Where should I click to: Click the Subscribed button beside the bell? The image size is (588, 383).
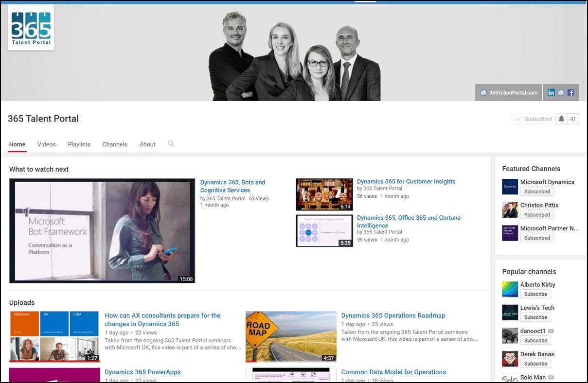click(x=534, y=119)
